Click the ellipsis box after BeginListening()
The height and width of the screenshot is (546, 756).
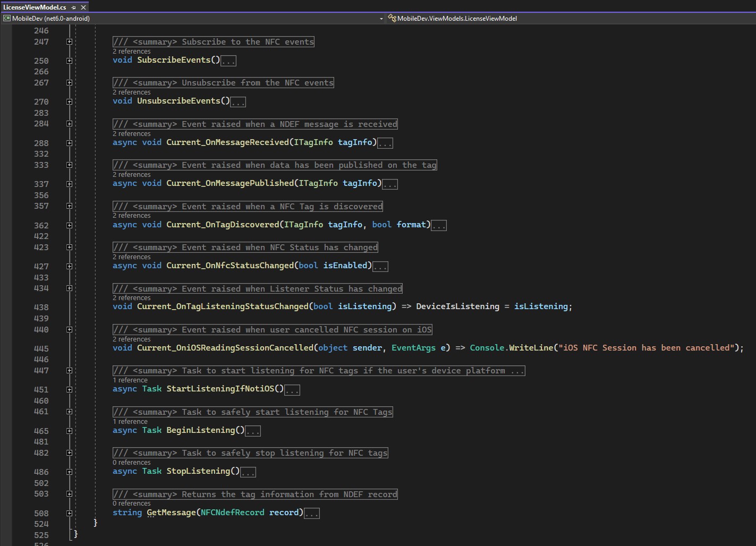(x=253, y=431)
